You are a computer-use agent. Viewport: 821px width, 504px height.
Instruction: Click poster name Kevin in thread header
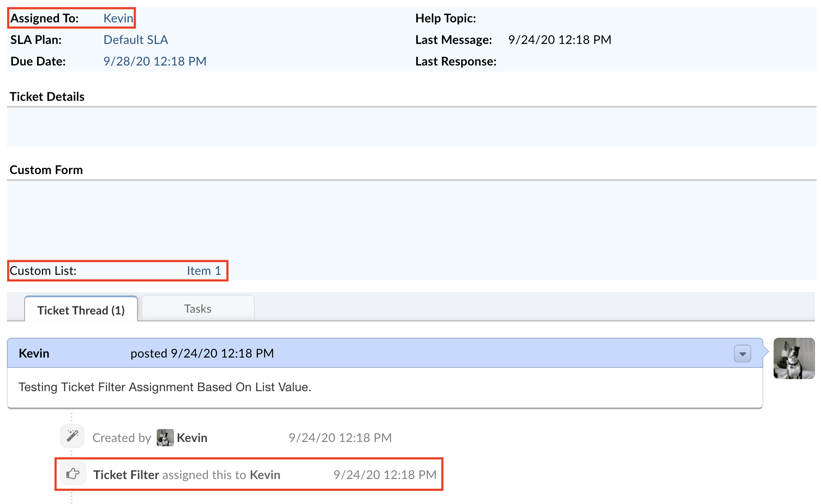[34, 353]
